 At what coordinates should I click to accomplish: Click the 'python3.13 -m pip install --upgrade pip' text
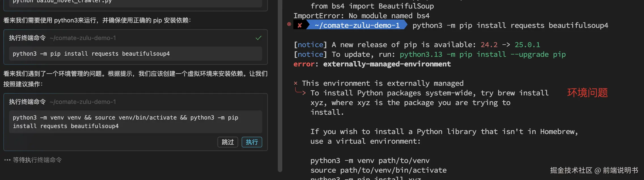(483, 54)
